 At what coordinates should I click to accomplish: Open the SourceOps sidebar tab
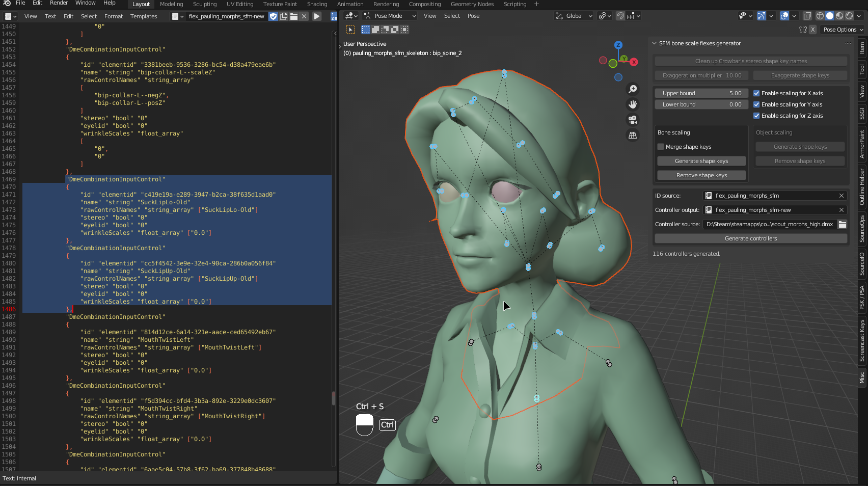tap(862, 229)
